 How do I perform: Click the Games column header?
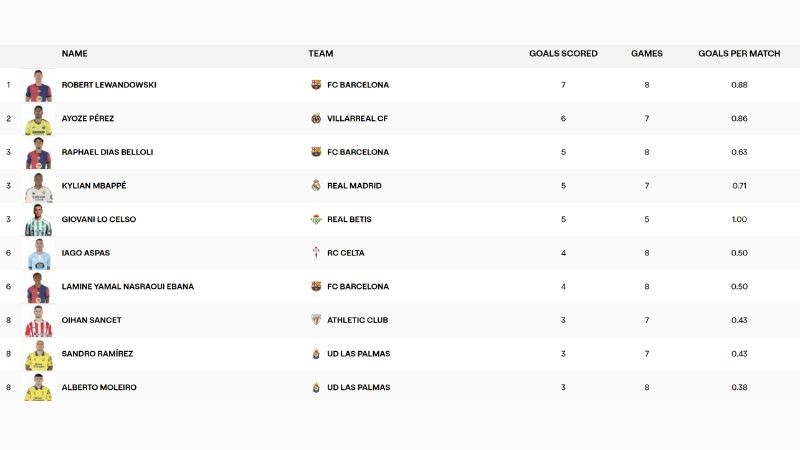point(646,53)
